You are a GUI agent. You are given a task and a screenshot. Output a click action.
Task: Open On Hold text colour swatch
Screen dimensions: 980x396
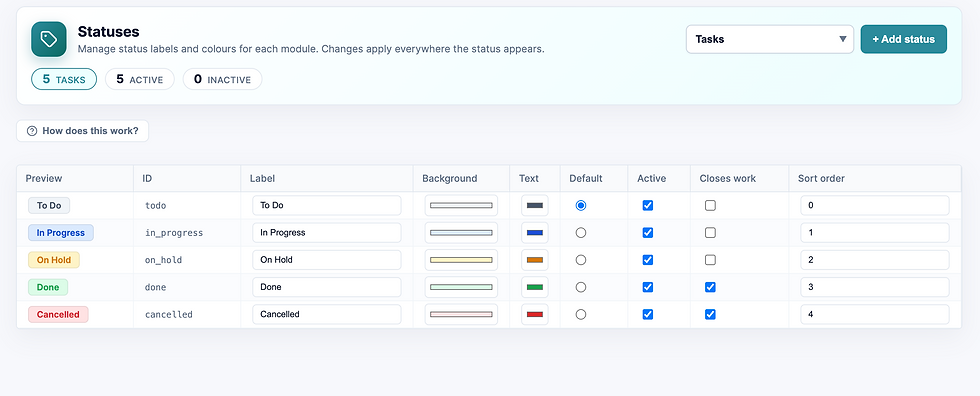coord(535,260)
